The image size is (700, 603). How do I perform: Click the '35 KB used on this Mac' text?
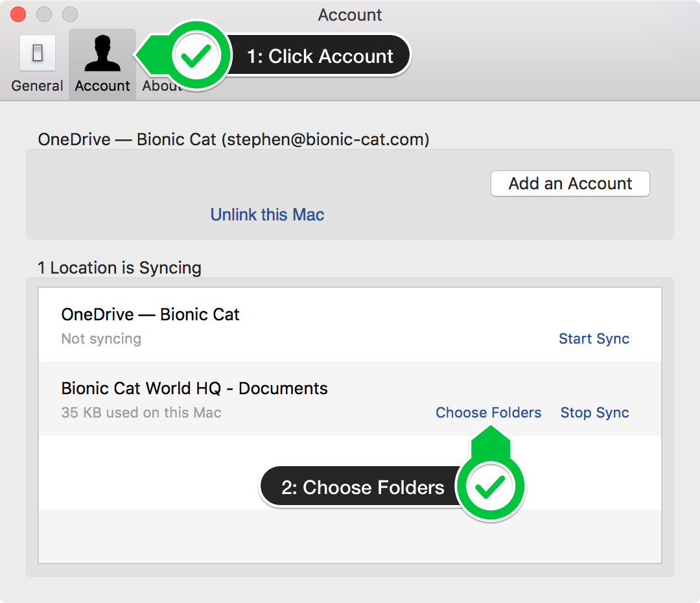pyautogui.click(x=141, y=412)
